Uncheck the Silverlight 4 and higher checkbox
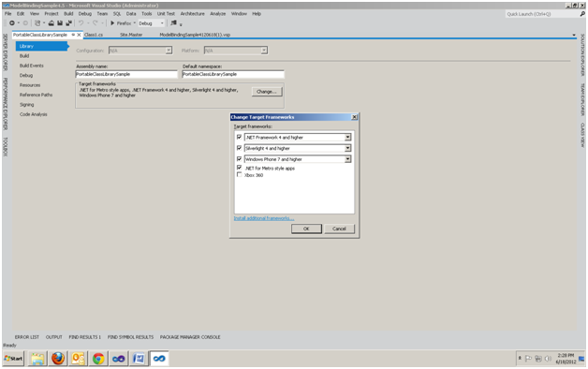 240,148
